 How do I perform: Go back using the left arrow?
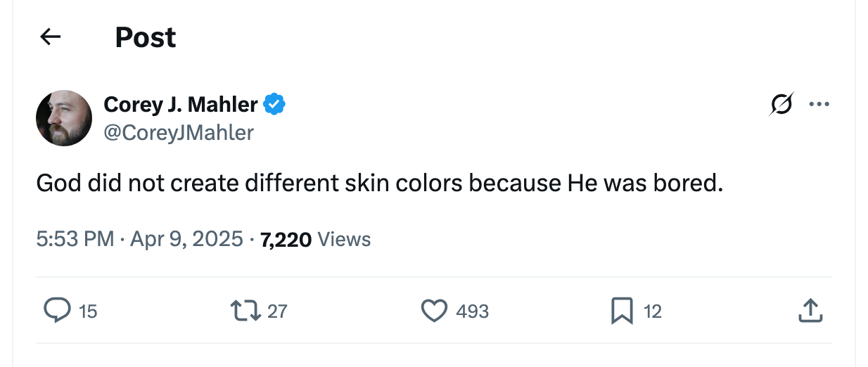tap(50, 37)
